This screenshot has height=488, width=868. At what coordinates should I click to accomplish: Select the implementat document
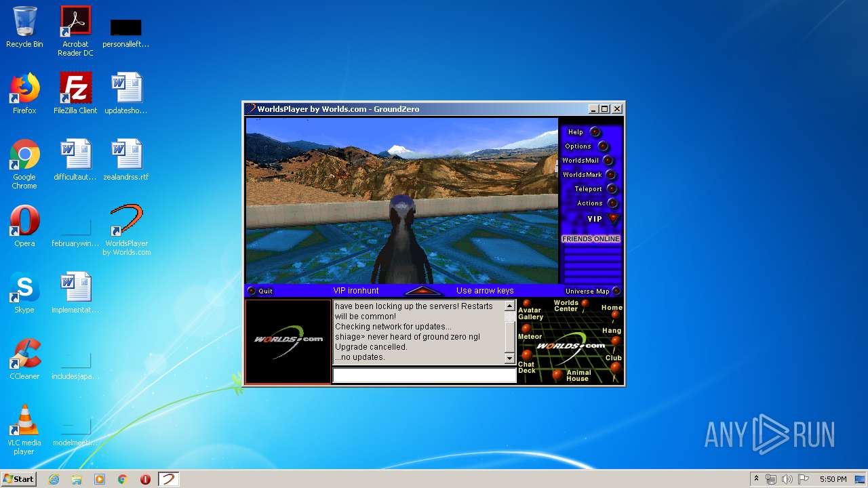tap(75, 293)
